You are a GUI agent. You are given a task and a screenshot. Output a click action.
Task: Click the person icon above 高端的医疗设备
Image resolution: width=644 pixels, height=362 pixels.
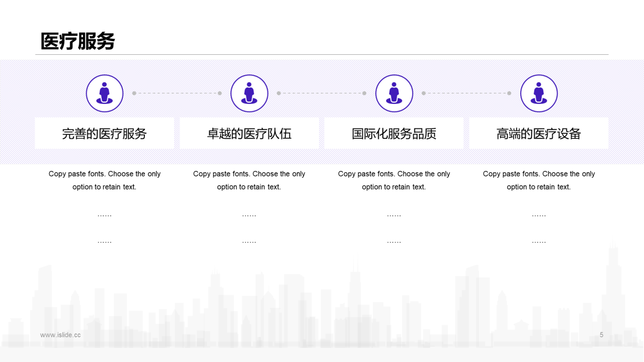coord(539,94)
